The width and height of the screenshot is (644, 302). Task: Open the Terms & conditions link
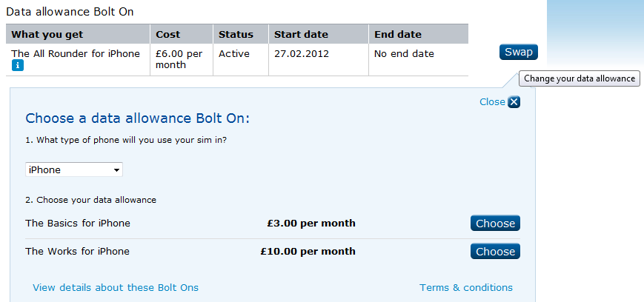[x=466, y=288]
